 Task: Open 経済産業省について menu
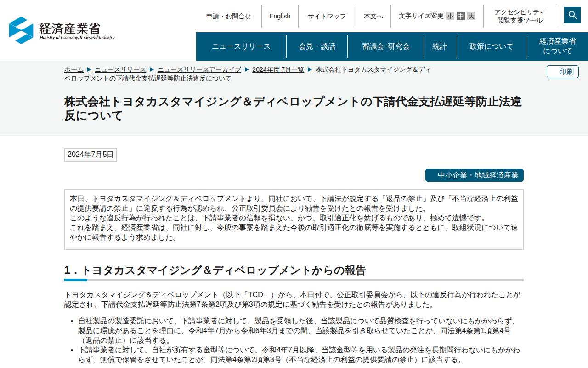tap(558, 46)
